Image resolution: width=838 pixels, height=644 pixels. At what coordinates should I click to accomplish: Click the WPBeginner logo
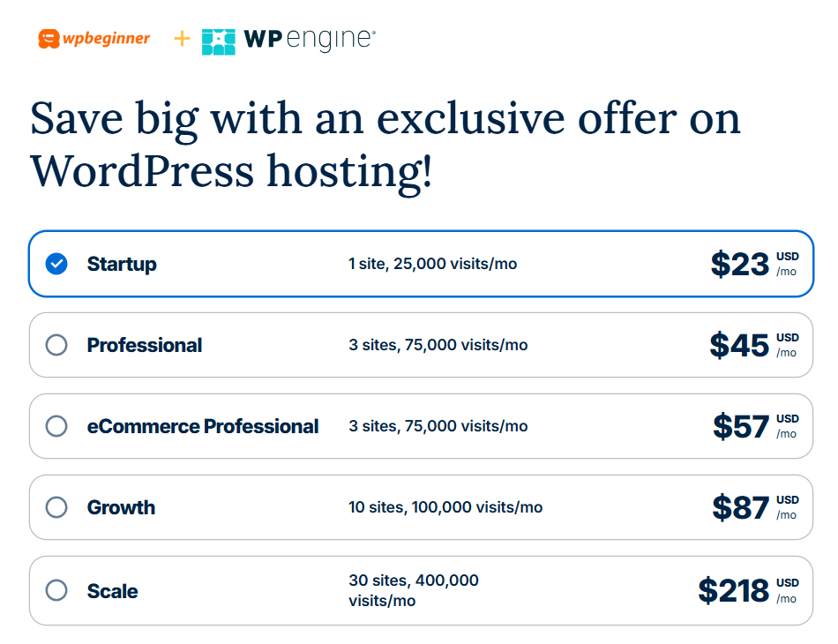click(x=94, y=39)
